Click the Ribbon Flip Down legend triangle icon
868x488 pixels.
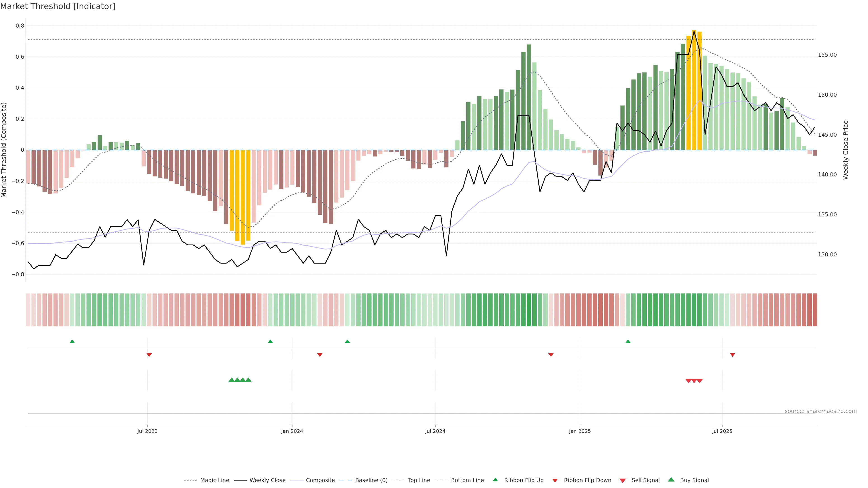tap(555, 480)
